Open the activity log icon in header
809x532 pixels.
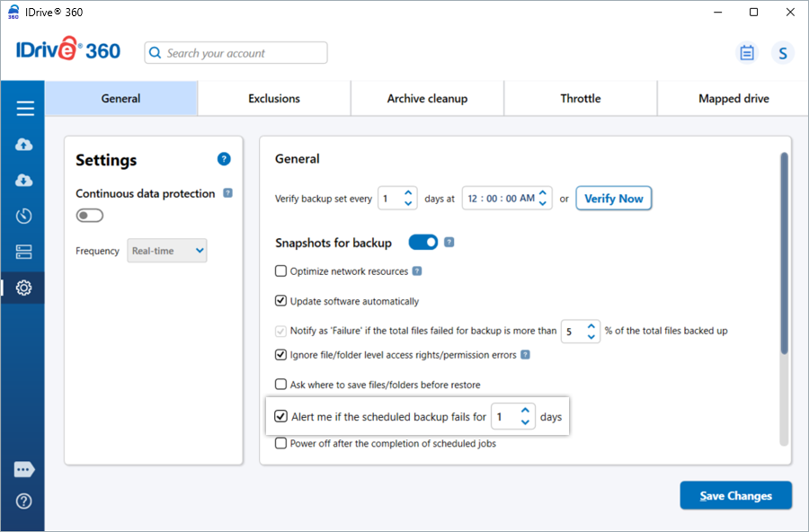pos(747,53)
